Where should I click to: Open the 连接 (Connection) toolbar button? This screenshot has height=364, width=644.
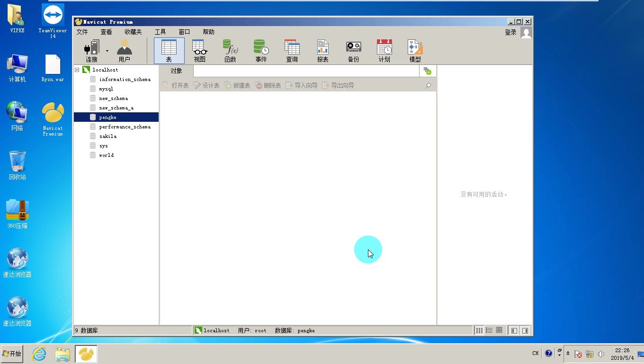click(x=92, y=51)
